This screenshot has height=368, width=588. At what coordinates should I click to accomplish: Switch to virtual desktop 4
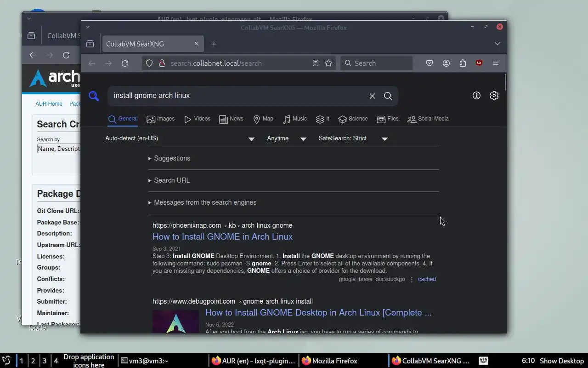(x=56, y=361)
